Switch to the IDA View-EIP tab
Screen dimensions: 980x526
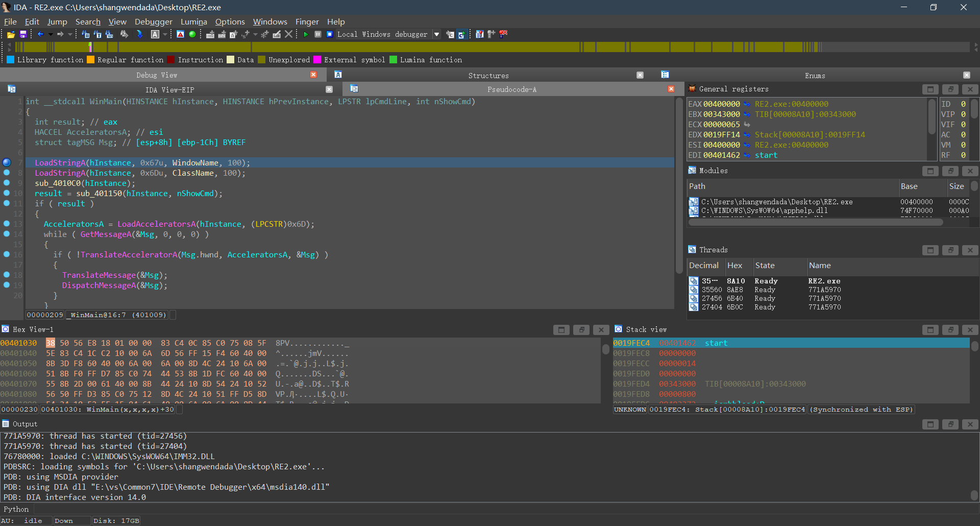[x=169, y=89]
